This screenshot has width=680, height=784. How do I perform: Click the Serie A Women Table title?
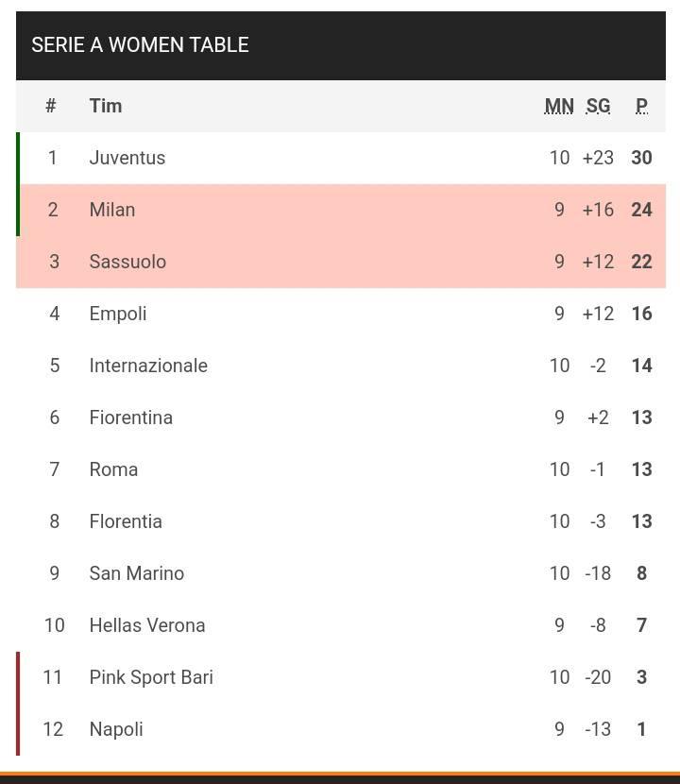(140, 45)
